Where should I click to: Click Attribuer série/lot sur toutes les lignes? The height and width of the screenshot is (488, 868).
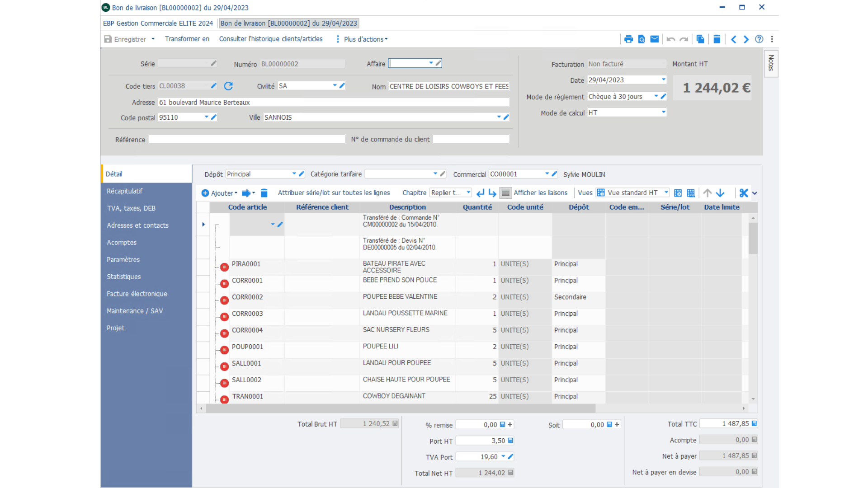coord(334,193)
